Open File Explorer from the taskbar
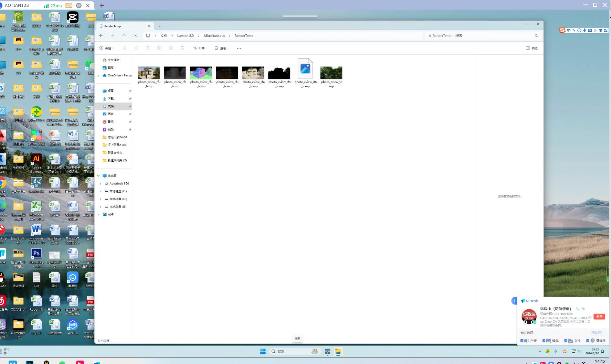The width and height of the screenshot is (611, 364). 338,351
